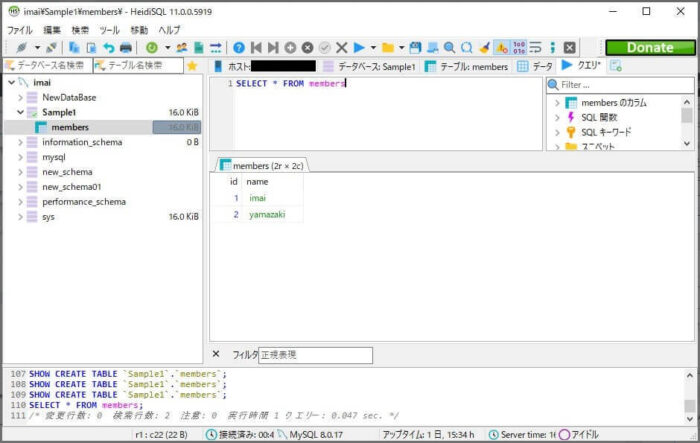This screenshot has width=700, height=443.
Task: Click the undo arrow icon
Action: [108, 48]
